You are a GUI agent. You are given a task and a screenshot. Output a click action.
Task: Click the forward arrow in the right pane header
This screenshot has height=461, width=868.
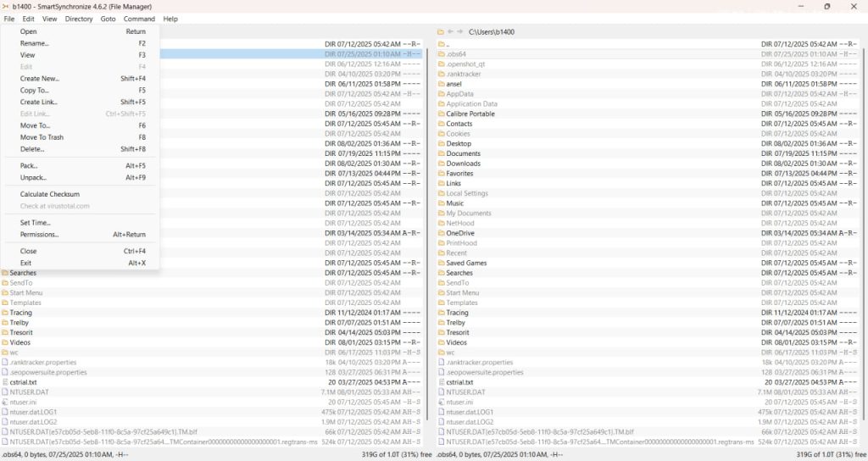(459, 32)
